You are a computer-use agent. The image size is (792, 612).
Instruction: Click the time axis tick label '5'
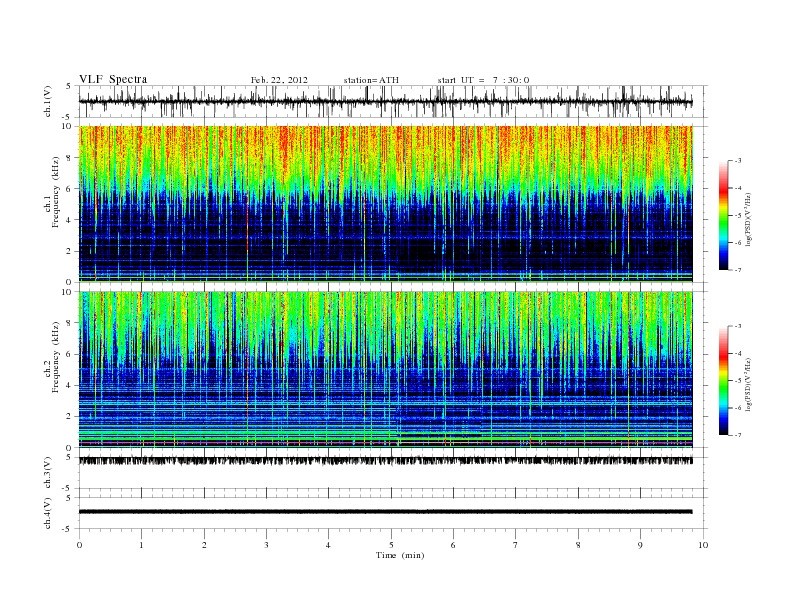coord(391,545)
